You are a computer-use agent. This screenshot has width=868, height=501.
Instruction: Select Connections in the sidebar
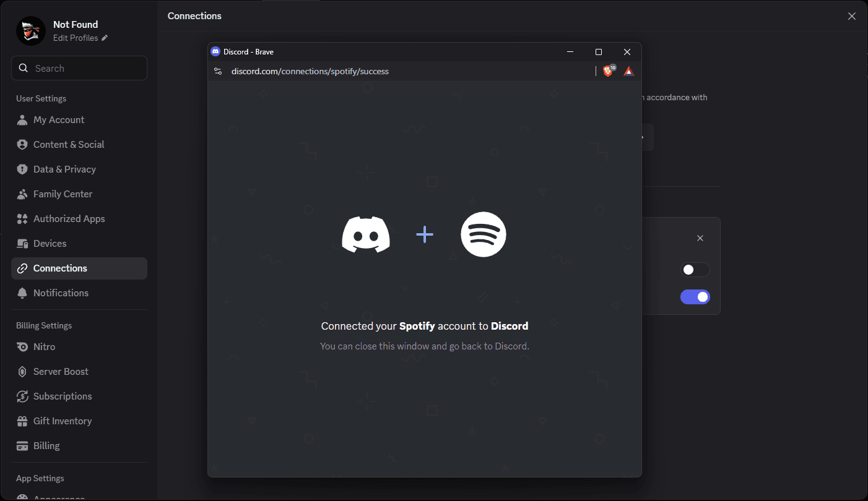[59, 268]
